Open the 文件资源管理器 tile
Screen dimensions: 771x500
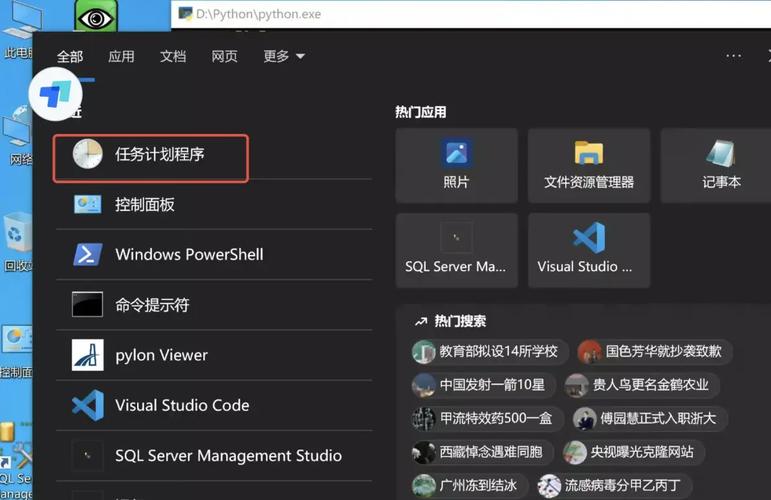pos(589,165)
